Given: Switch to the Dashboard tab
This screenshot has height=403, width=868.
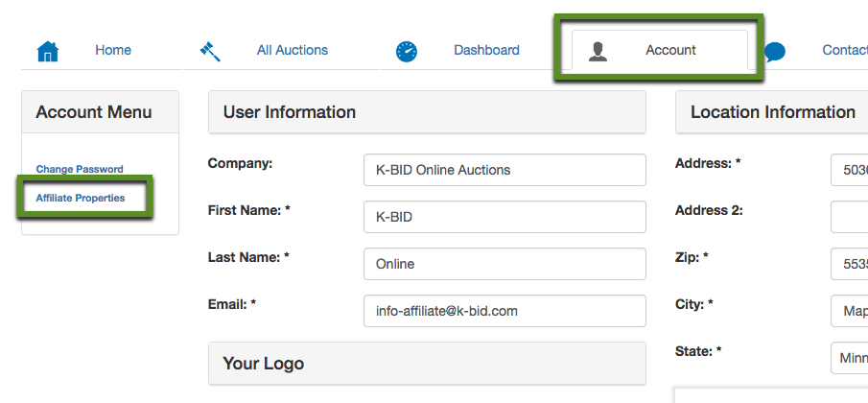Looking at the screenshot, I should tap(486, 50).
